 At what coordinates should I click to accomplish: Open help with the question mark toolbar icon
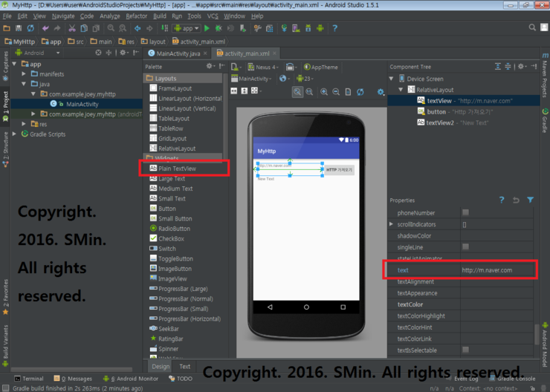point(334,28)
